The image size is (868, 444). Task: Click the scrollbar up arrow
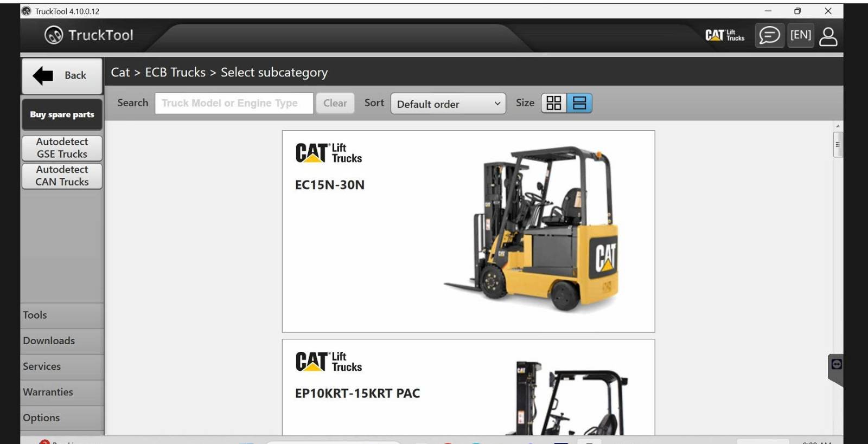point(838,126)
